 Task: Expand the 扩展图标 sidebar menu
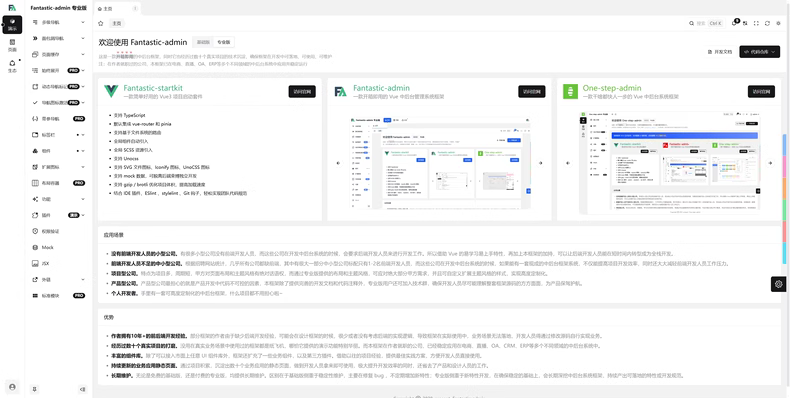point(58,167)
